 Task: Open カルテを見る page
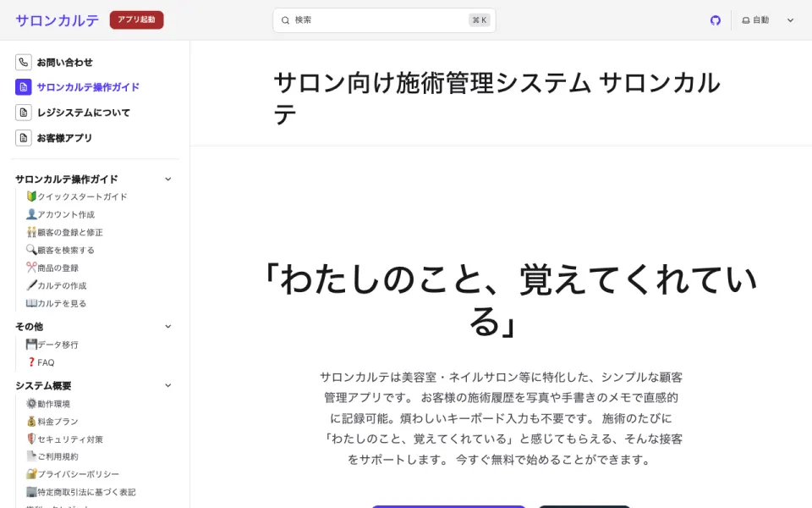[57, 303]
